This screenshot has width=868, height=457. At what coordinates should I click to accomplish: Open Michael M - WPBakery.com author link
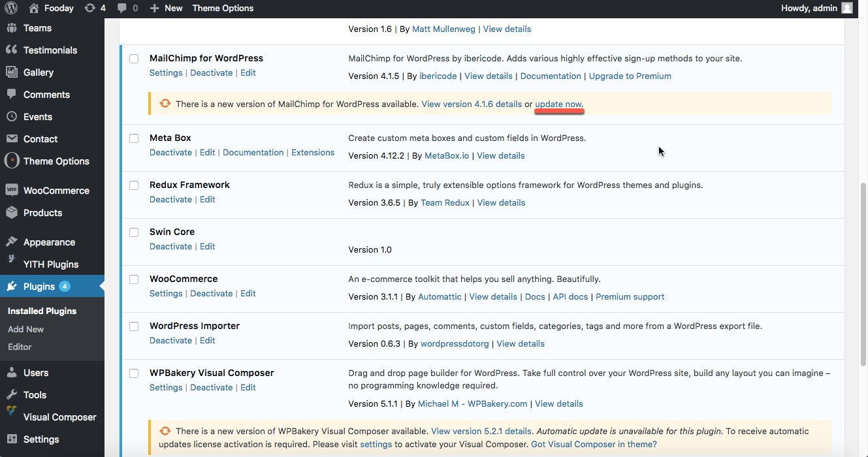pyautogui.click(x=473, y=404)
